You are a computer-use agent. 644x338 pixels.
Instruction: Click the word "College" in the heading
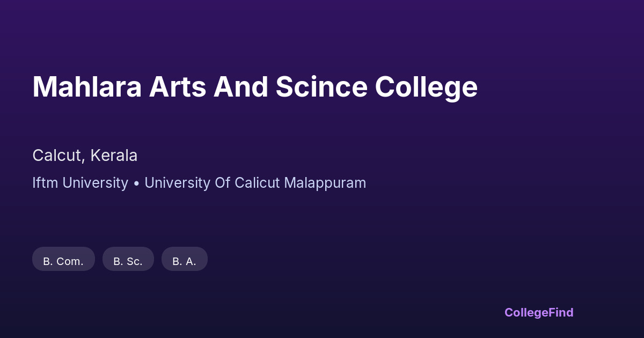point(426,87)
